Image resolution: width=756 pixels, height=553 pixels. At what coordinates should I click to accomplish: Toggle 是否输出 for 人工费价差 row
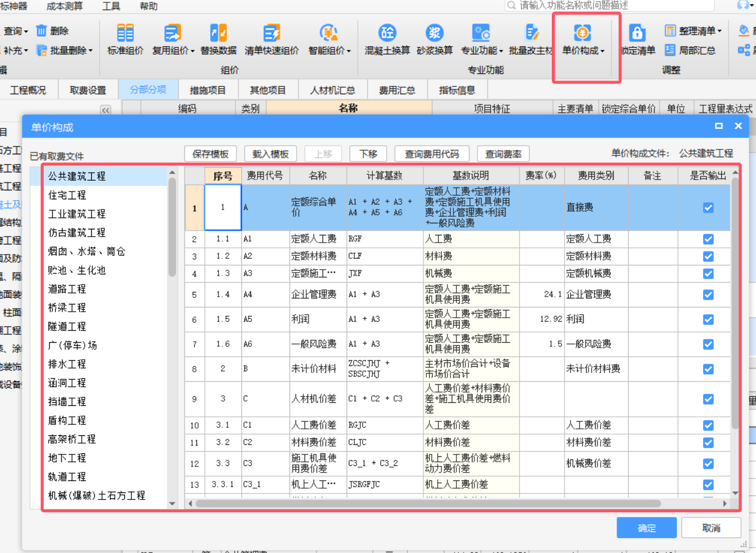pyautogui.click(x=708, y=425)
